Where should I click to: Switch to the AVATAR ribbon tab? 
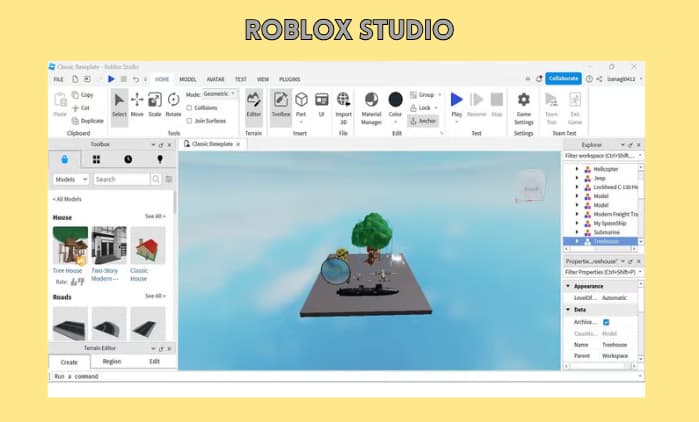[x=215, y=79]
